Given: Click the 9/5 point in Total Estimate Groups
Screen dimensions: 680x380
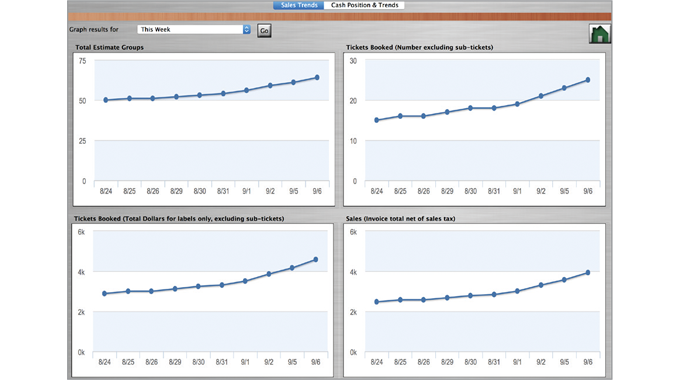Looking at the screenshot, I should tap(294, 82).
